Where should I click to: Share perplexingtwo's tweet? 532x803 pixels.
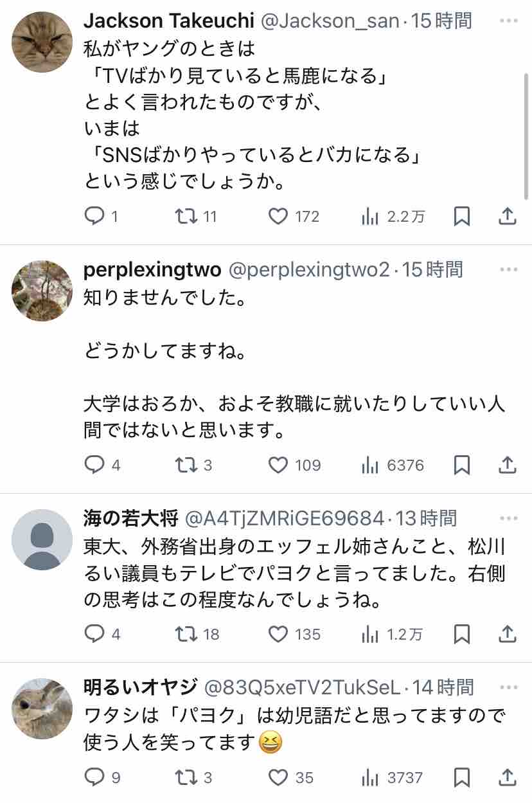507,465
